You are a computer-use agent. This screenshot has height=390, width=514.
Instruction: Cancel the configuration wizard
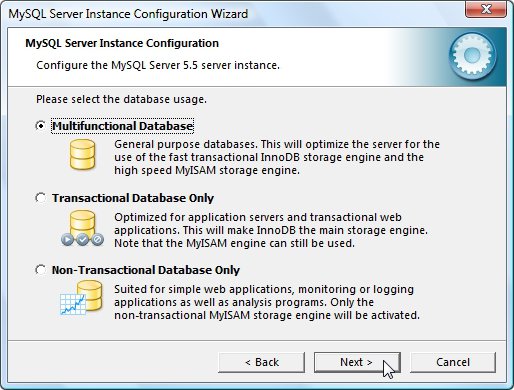point(453,362)
